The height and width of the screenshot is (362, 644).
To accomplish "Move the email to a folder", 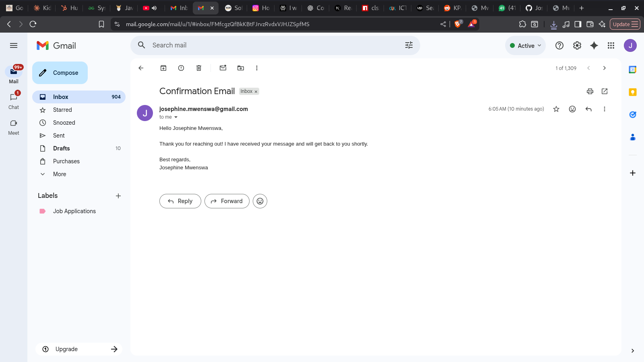I will (240, 68).
